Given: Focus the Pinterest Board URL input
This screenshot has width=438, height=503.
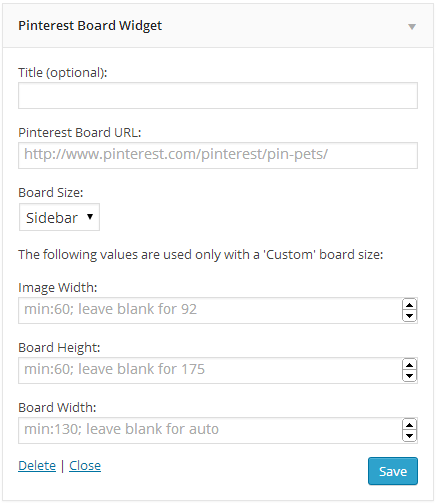Looking at the screenshot, I should click(x=218, y=156).
